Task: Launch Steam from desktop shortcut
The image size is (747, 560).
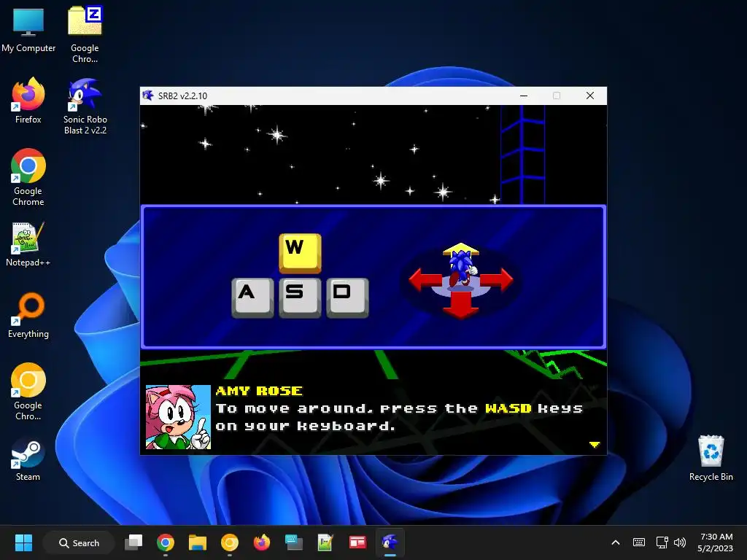Action: (28, 458)
